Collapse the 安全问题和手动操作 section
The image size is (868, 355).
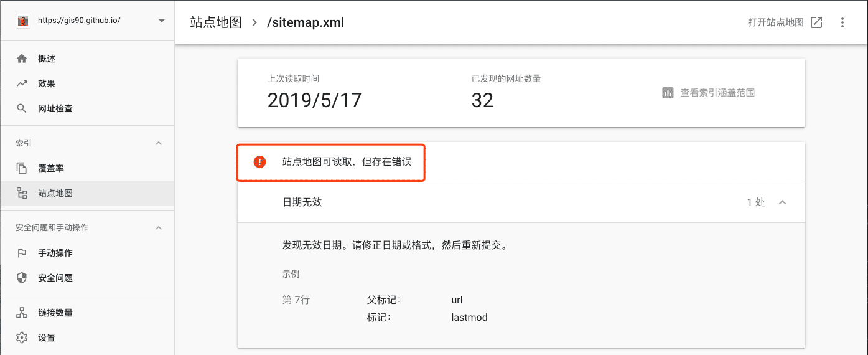click(159, 228)
